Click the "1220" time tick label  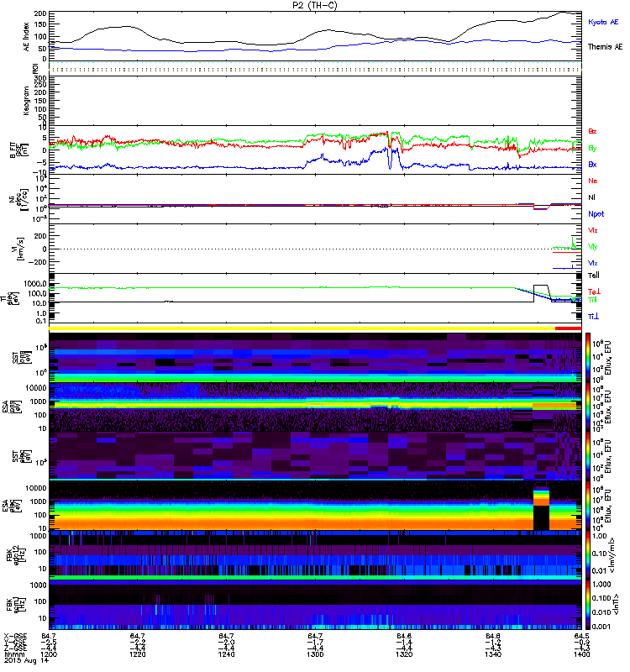(138, 654)
